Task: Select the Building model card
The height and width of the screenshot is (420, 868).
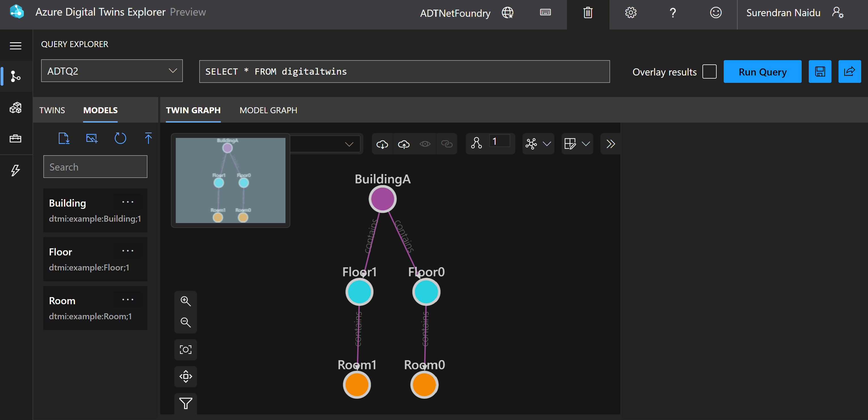Action: coord(95,210)
